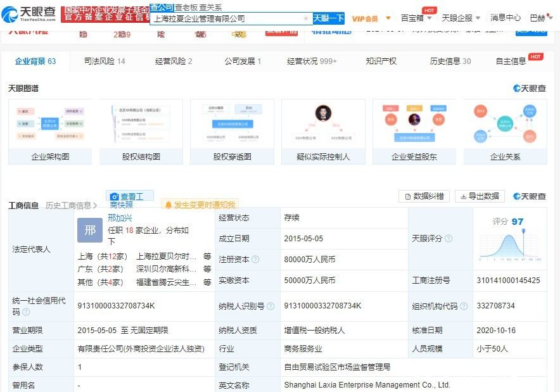Click the 自由贸易试验区市场监督管理局 registration authority
Image resolution: width=560 pixels, height=392 pixels.
click(337, 367)
